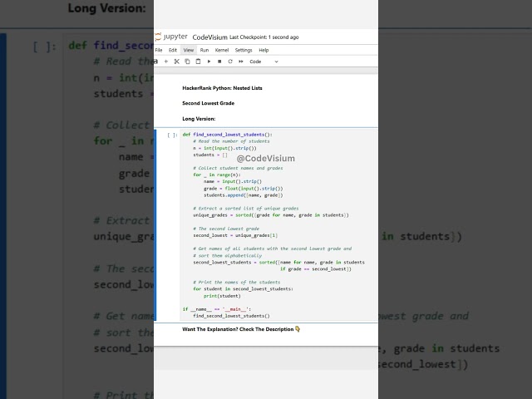Click the if __name__ == '__main__' line
532x399 pixels.
(x=217, y=309)
